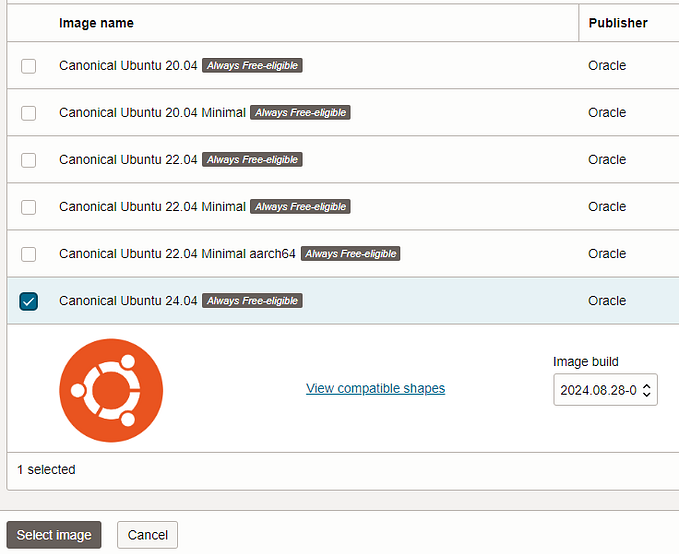Click Always Free-eligible badge on Ubuntu 22.04
679x554 pixels.
coord(252,160)
